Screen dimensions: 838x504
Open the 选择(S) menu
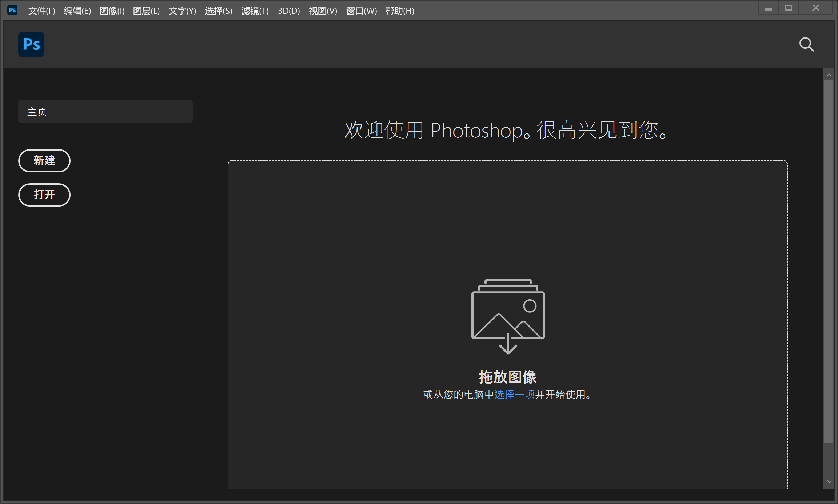219,11
